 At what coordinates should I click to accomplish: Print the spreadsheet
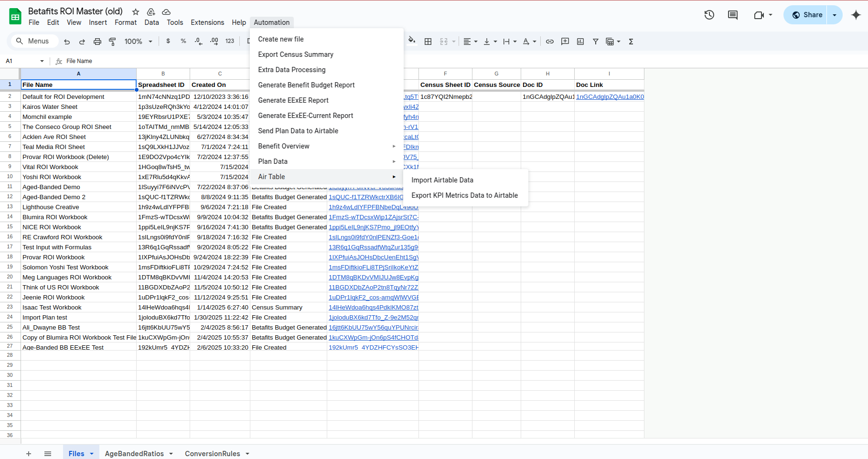(97, 42)
